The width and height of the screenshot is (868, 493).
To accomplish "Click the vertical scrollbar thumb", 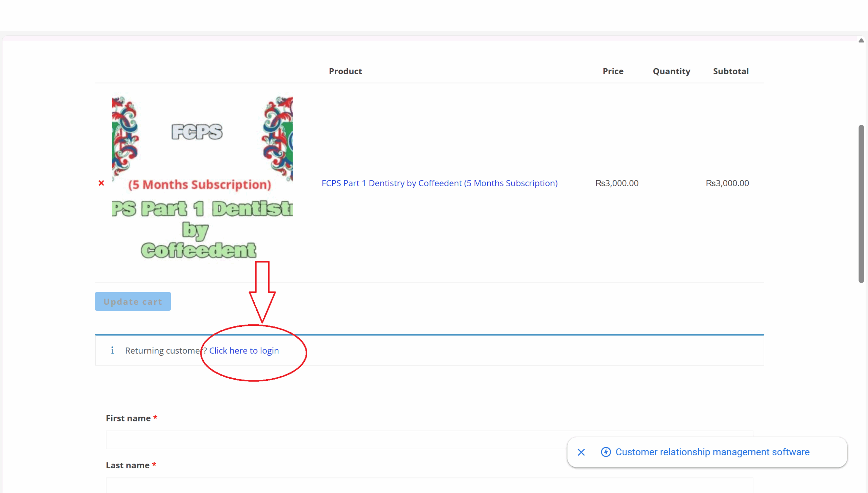I will tap(861, 204).
